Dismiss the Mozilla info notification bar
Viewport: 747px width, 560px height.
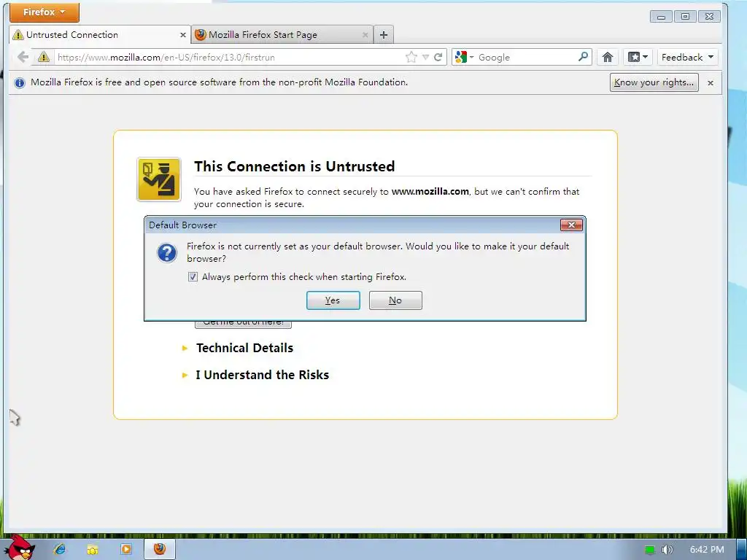coord(711,83)
